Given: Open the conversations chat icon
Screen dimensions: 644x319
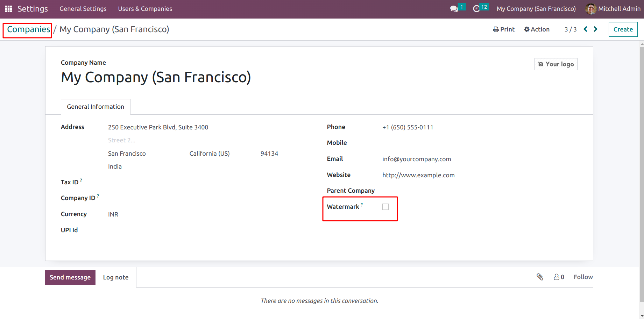Looking at the screenshot, I should point(454,9).
